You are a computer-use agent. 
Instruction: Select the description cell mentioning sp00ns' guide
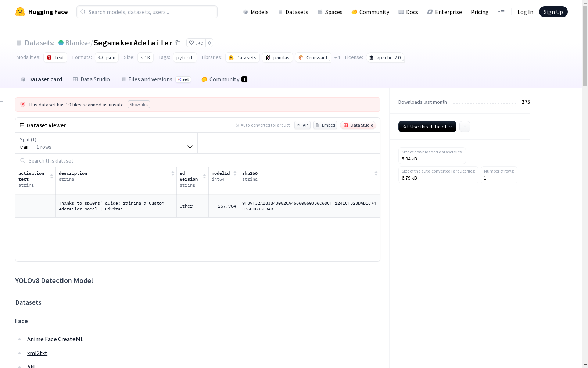pos(116,206)
